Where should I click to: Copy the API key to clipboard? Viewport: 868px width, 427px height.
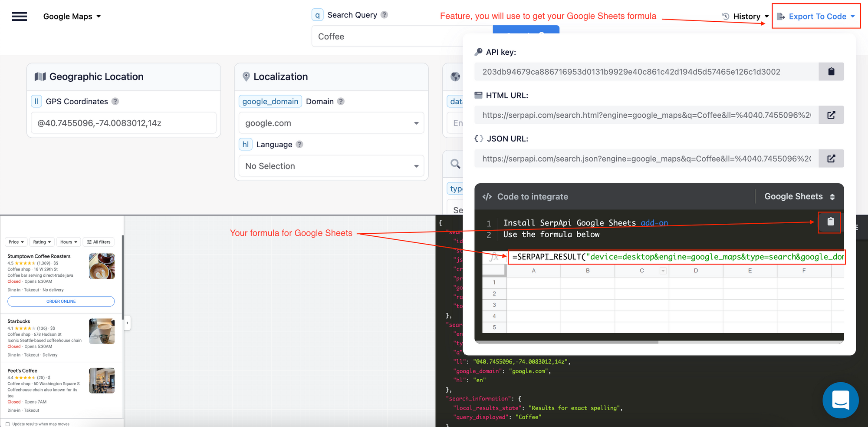(x=831, y=72)
